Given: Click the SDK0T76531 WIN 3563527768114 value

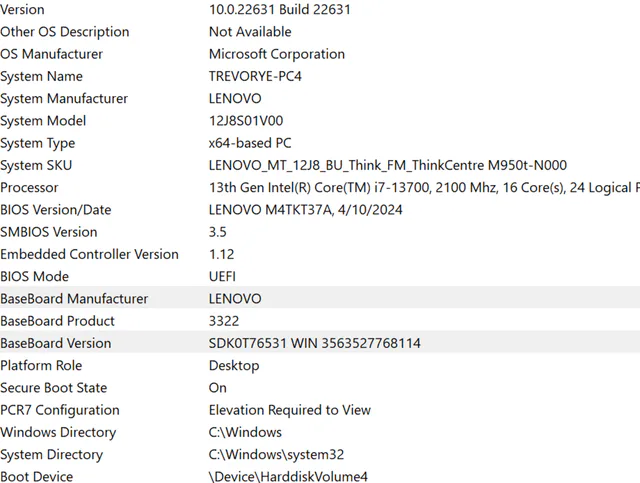Looking at the screenshot, I should click(x=315, y=343).
